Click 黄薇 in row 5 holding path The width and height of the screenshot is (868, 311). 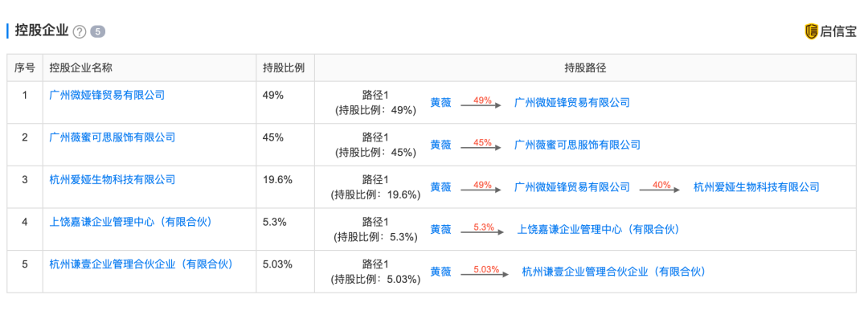point(440,272)
